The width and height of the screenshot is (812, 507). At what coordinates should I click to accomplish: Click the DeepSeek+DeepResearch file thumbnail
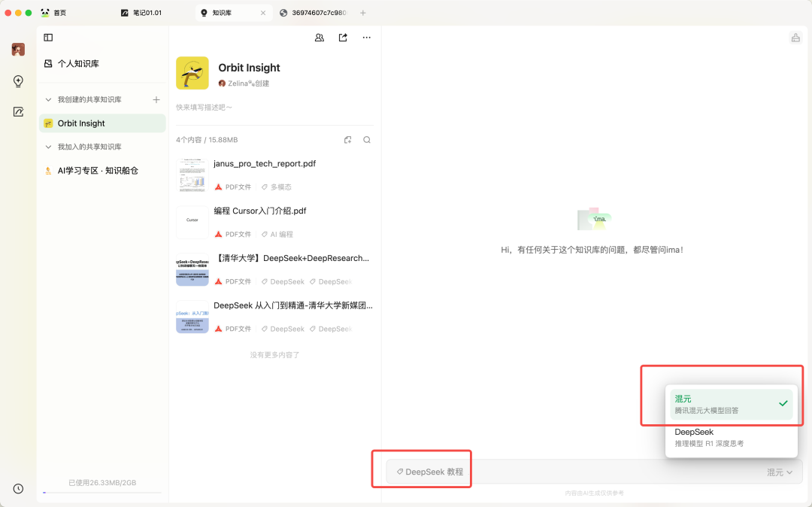coord(192,269)
